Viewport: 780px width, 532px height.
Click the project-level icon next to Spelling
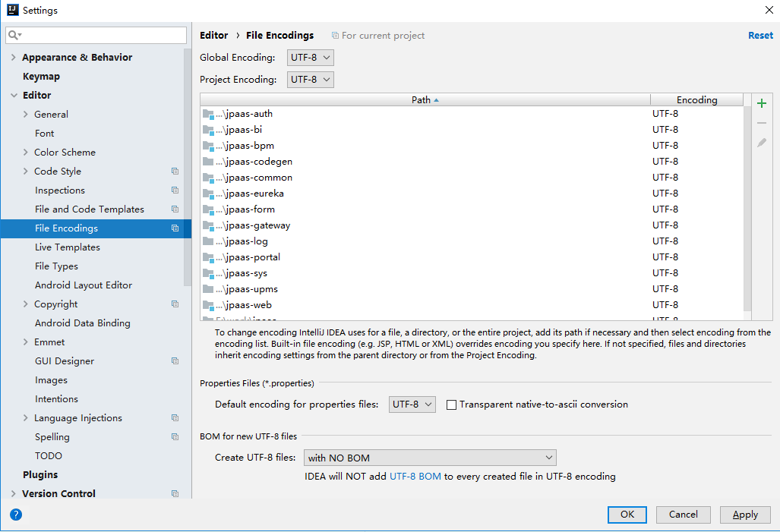175,436
